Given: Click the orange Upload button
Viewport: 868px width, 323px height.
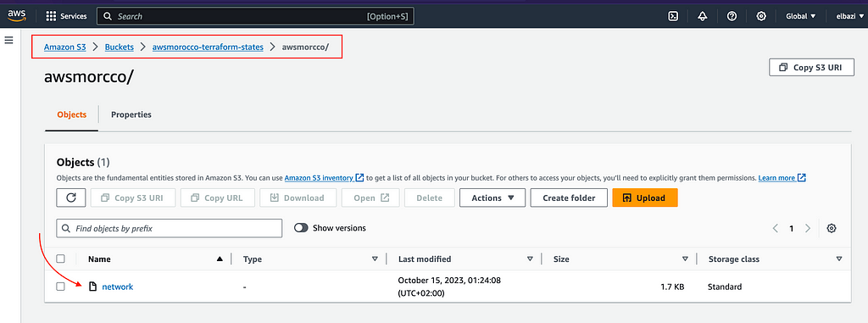Looking at the screenshot, I should tap(645, 198).
